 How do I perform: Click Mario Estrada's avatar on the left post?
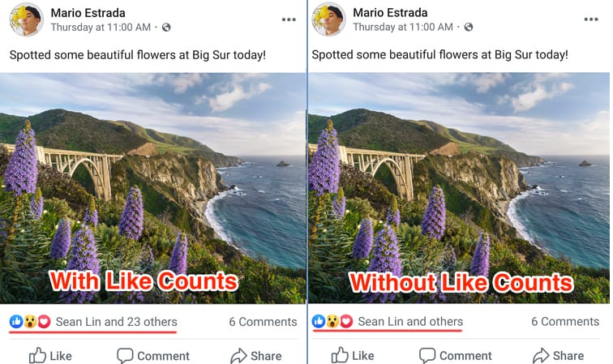coord(26,19)
